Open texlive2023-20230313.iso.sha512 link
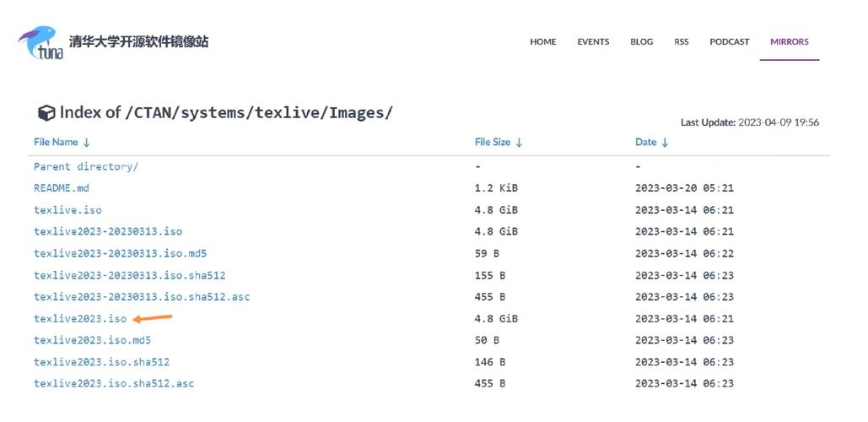This screenshot has height=422, width=868. pos(130,275)
